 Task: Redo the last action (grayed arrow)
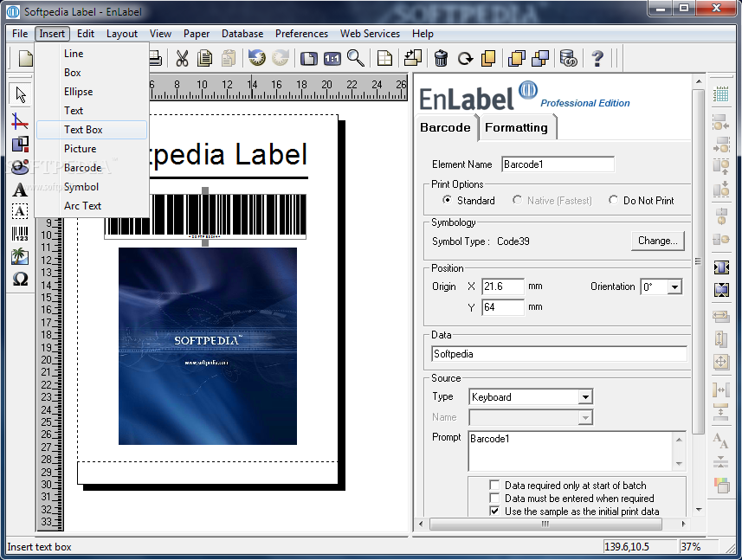tap(281, 58)
